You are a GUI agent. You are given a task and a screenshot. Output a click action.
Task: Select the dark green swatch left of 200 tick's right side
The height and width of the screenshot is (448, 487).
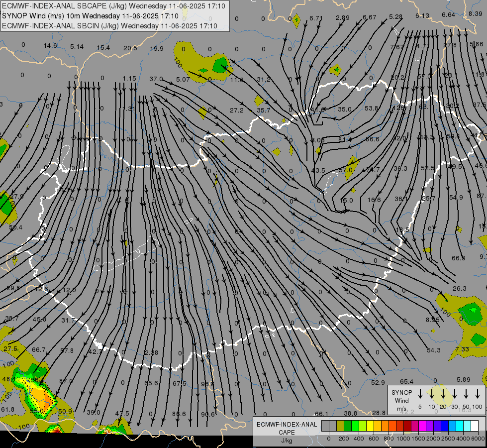pyautogui.click(x=348, y=426)
